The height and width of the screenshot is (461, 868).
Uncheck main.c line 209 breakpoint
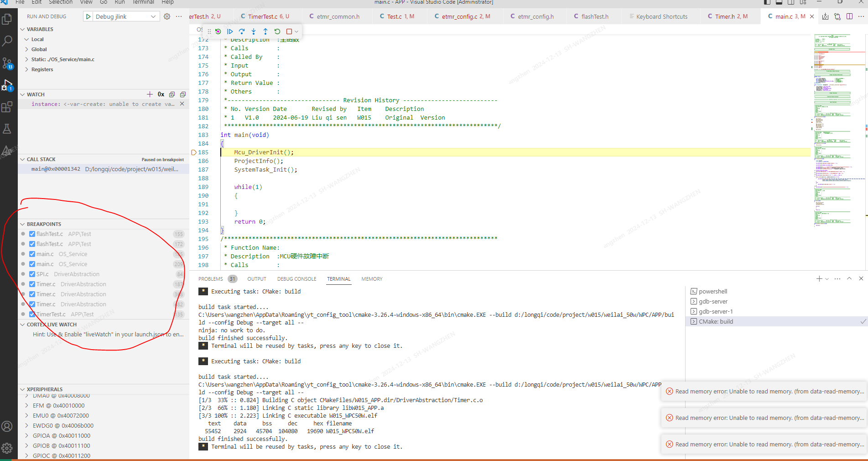[x=32, y=264]
